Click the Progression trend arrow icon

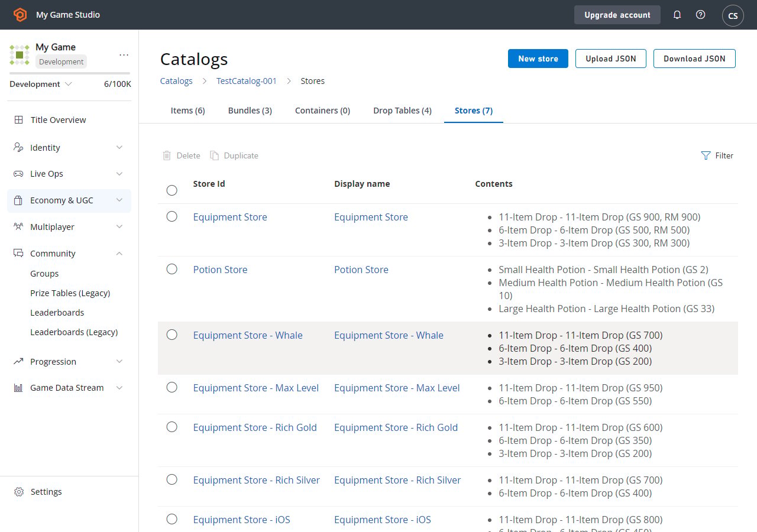point(18,362)
